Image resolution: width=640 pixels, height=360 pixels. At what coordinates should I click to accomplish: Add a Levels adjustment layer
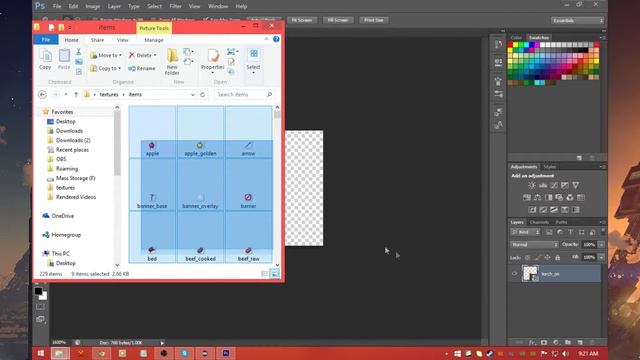coord(543,185)
